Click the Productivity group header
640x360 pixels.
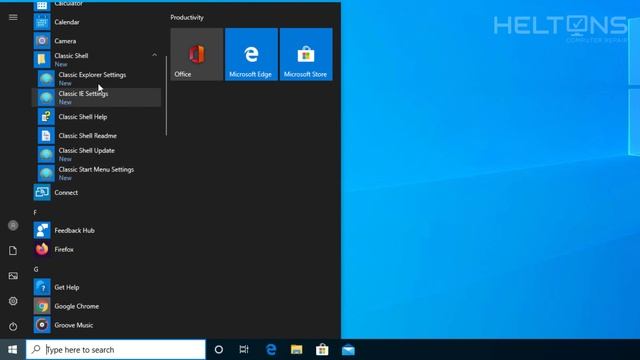(187, 18)
